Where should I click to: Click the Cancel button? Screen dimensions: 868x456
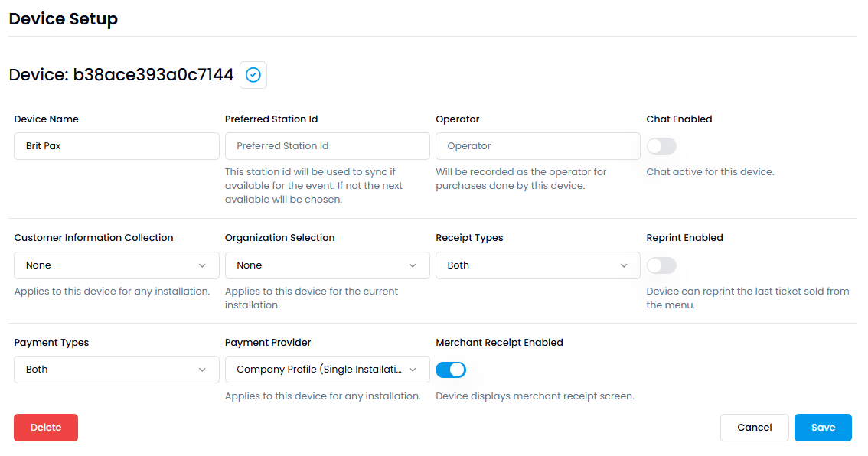(x=754, y=428)
